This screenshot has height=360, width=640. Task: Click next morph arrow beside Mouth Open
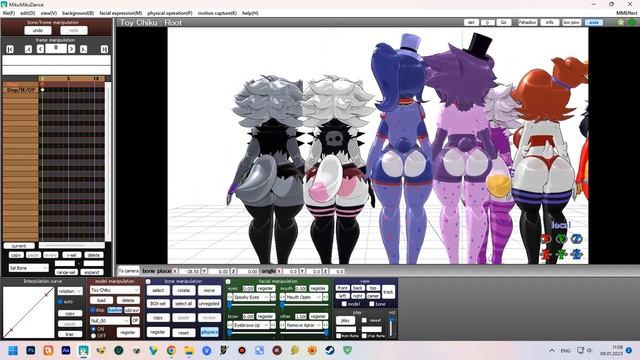325,297
